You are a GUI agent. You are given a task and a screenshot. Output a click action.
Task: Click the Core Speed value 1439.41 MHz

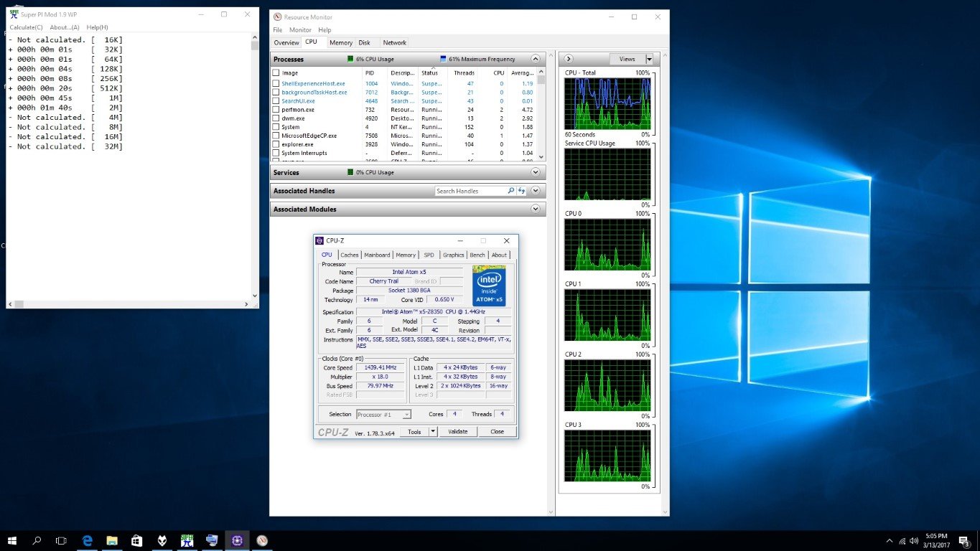point(381,367)
